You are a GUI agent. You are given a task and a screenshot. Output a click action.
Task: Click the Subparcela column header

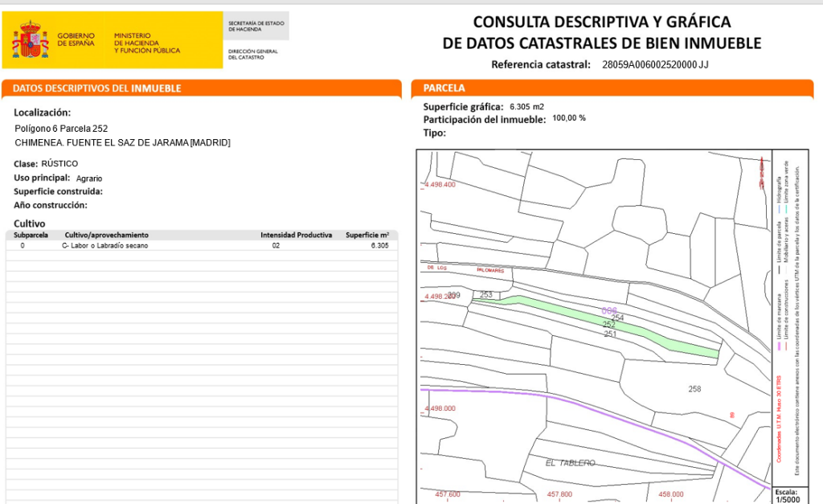31,236
